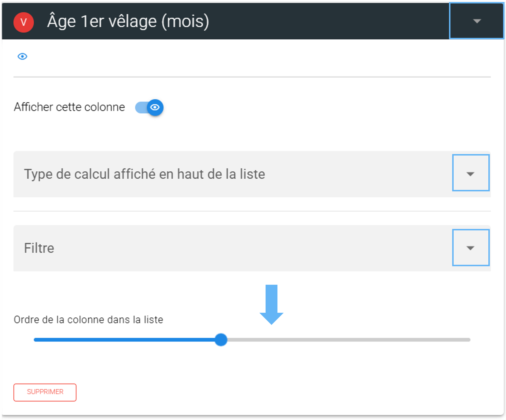Toggle the Afficher cette colonne switch
This screenshot has height=420, width=506.
point(149,108)
